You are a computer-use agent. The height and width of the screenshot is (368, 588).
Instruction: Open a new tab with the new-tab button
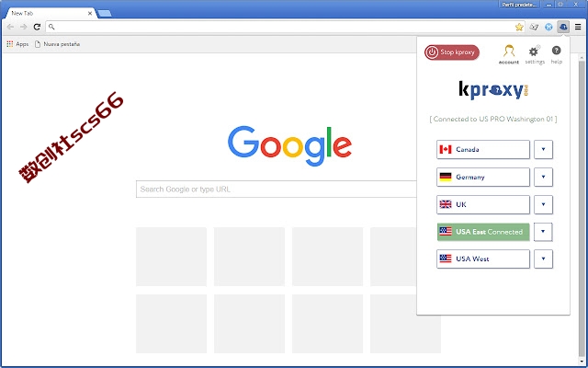(x=105, y=14)
